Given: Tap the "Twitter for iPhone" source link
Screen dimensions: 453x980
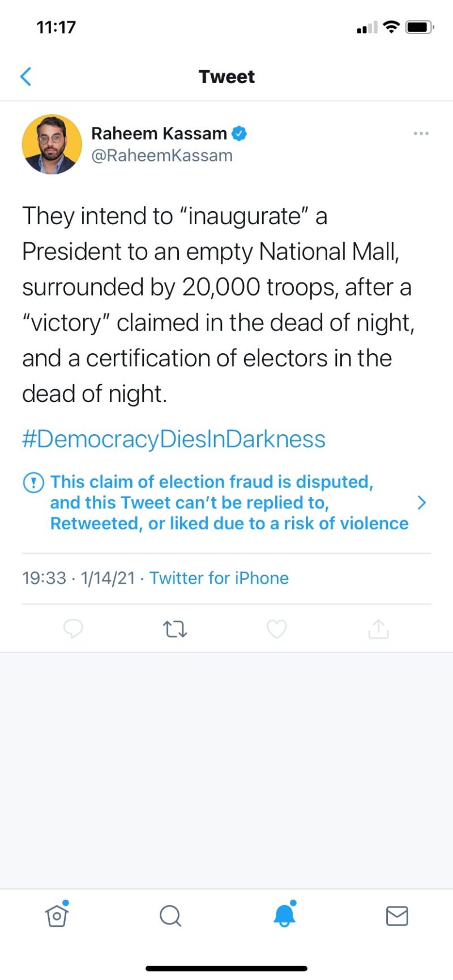Looking at the screenshot, I should pyautogui.click(x=219, y=578).
